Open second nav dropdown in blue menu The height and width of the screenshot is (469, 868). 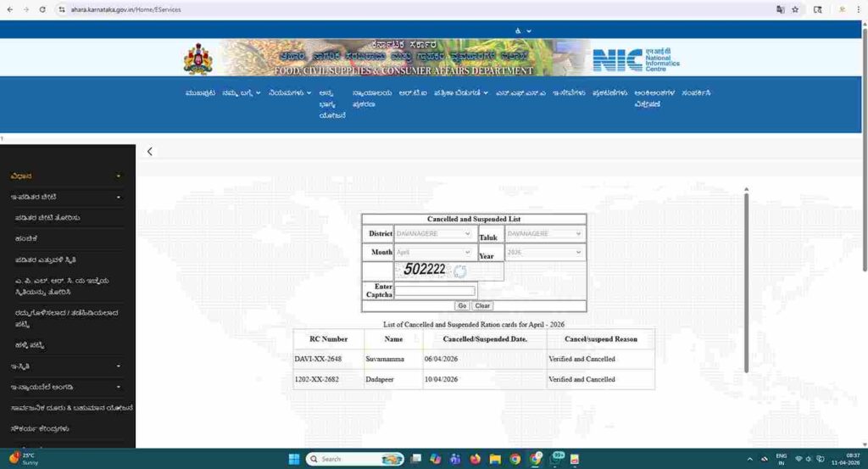pyautogui.click(x=242, y=93)
